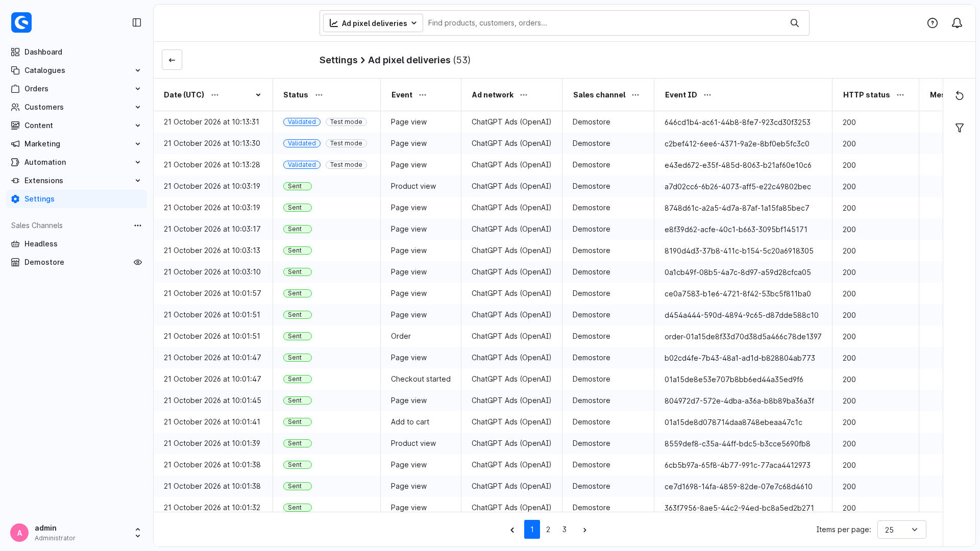Open the Automation menu item
Viewport: 980px width, 551px height.
[x=77, y=162]
